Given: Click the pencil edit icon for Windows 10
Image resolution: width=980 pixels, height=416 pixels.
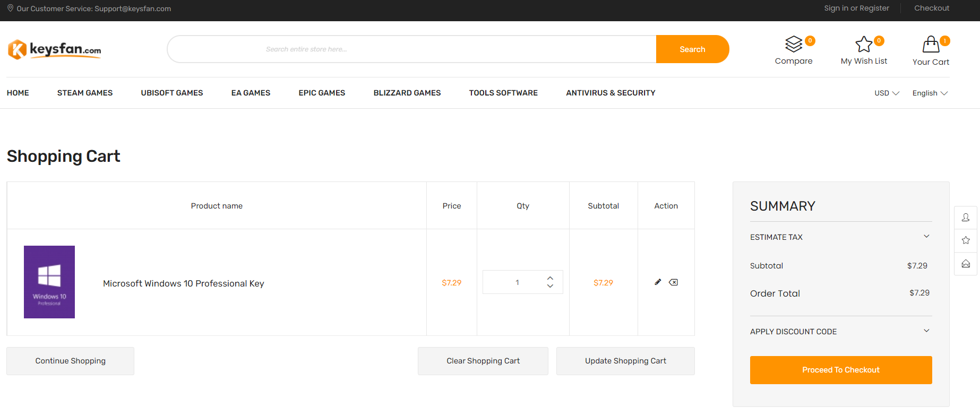Looking at the screenshot, I should point(658,282).
